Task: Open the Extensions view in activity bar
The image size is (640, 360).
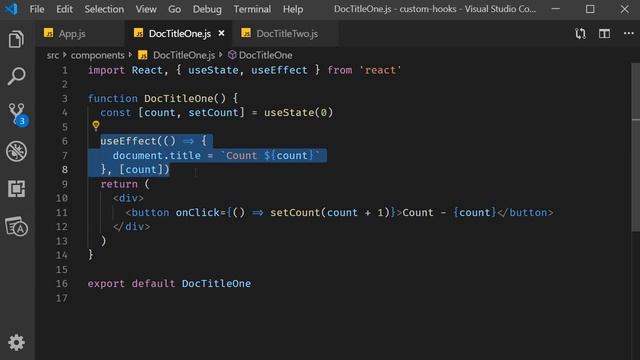Action: (16, 189)
